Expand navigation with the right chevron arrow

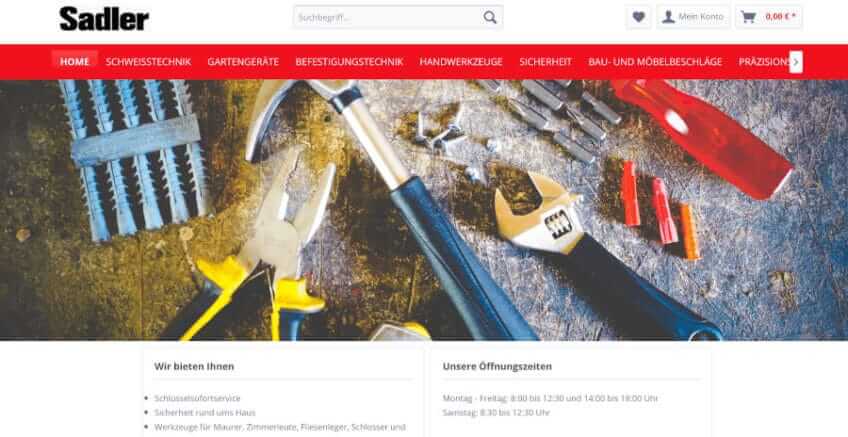[796, 62]
